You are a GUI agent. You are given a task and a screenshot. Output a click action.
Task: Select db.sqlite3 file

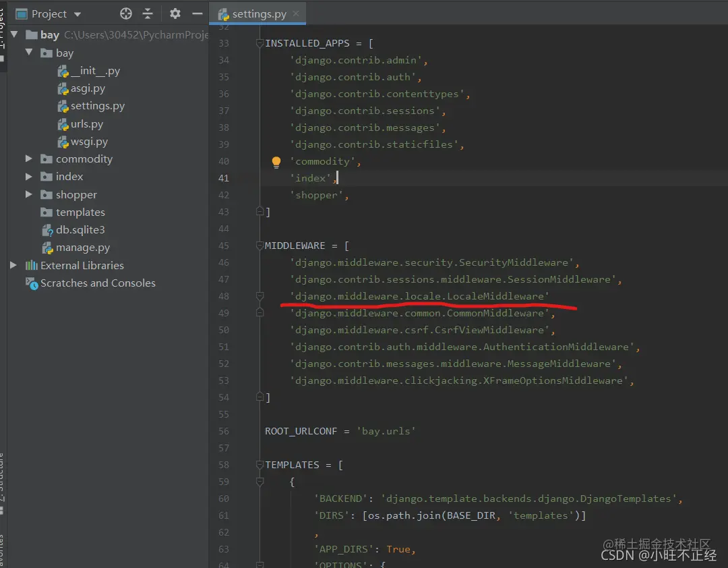80,229
